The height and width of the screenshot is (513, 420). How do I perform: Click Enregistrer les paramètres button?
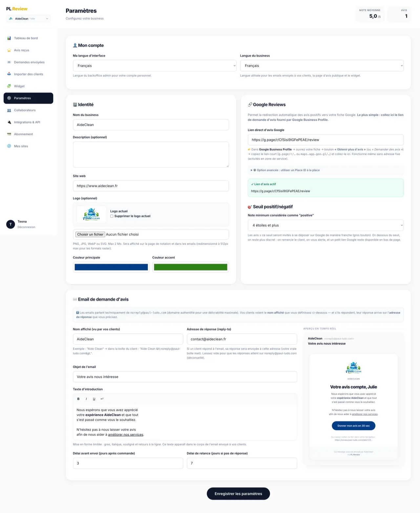(238, 494)
